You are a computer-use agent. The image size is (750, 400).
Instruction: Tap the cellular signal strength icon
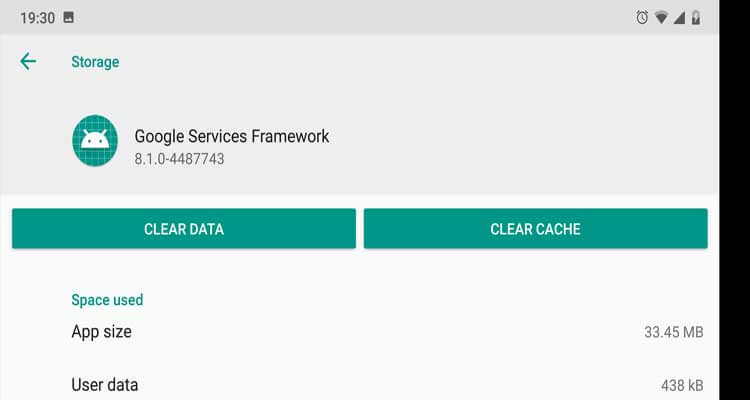pos(678,17)
